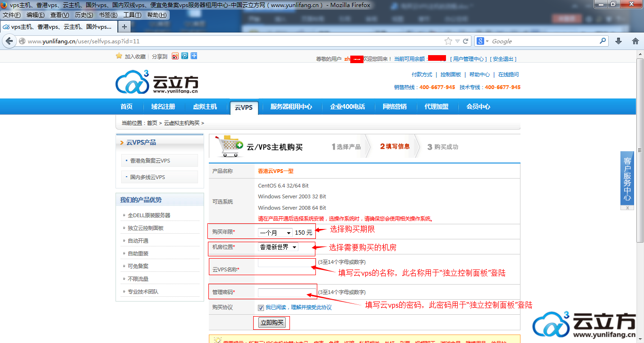Open 在线提问 header link

coord(508,74)
